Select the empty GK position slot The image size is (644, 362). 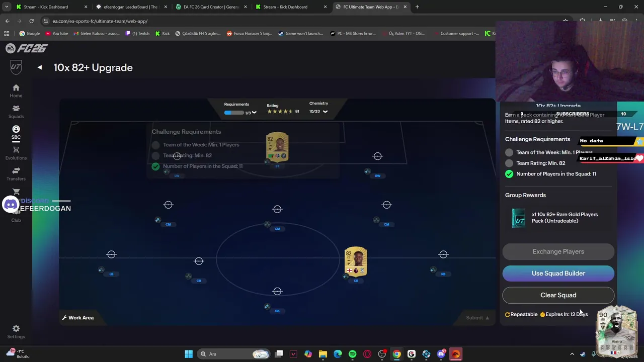coord(277,292)
